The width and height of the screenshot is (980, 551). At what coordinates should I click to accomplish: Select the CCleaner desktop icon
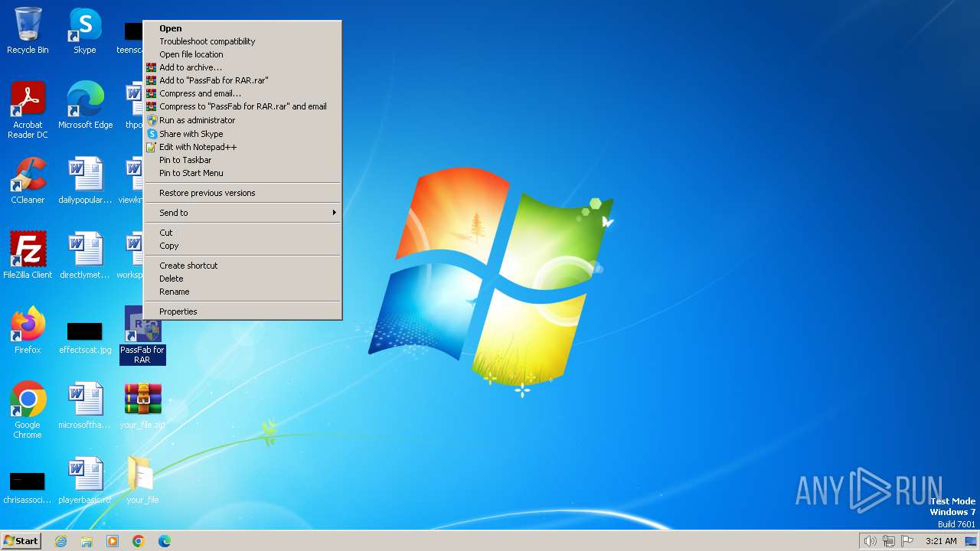pos(28,181)
